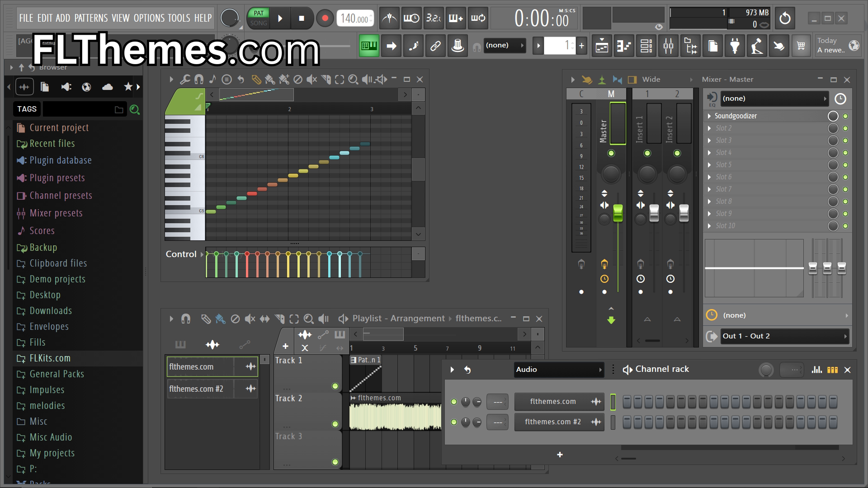Click the step edit arrow icon
The image size is (868, 488).
click(x=392, y=45)
